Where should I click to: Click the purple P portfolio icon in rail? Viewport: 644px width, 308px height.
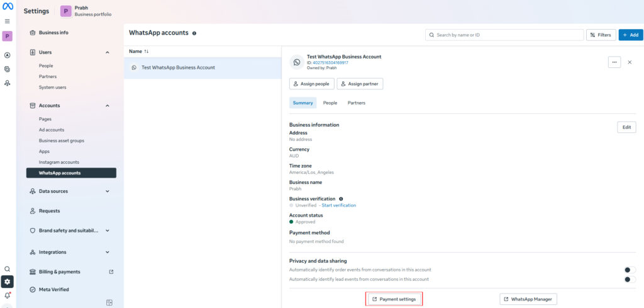[x=8, y=36]
